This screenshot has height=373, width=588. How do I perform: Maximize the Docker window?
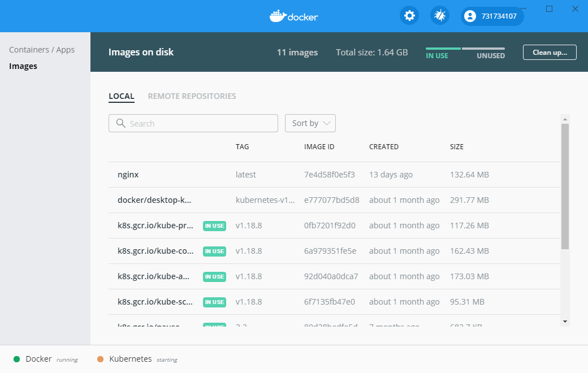(x=549, y=8)
